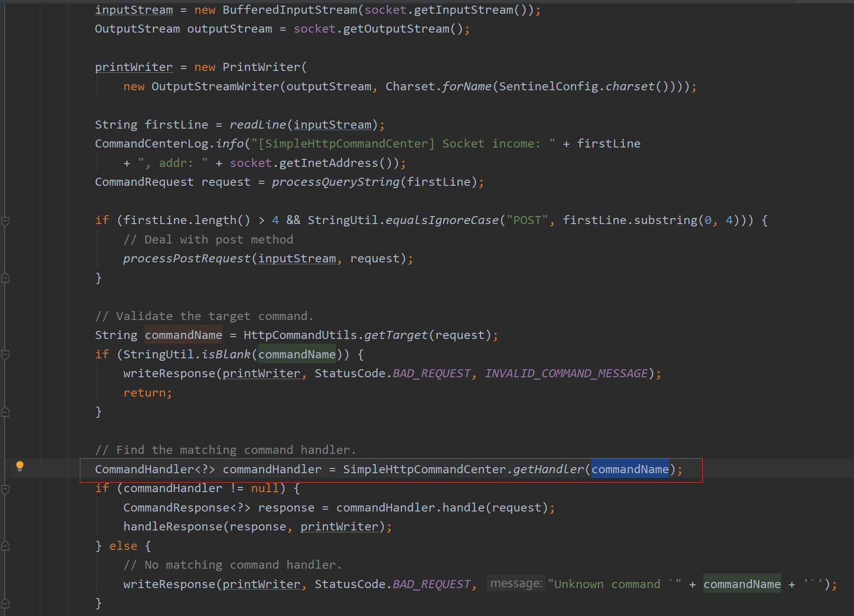Collapse fold marker at if commandHandler != null

click(6, 489)
